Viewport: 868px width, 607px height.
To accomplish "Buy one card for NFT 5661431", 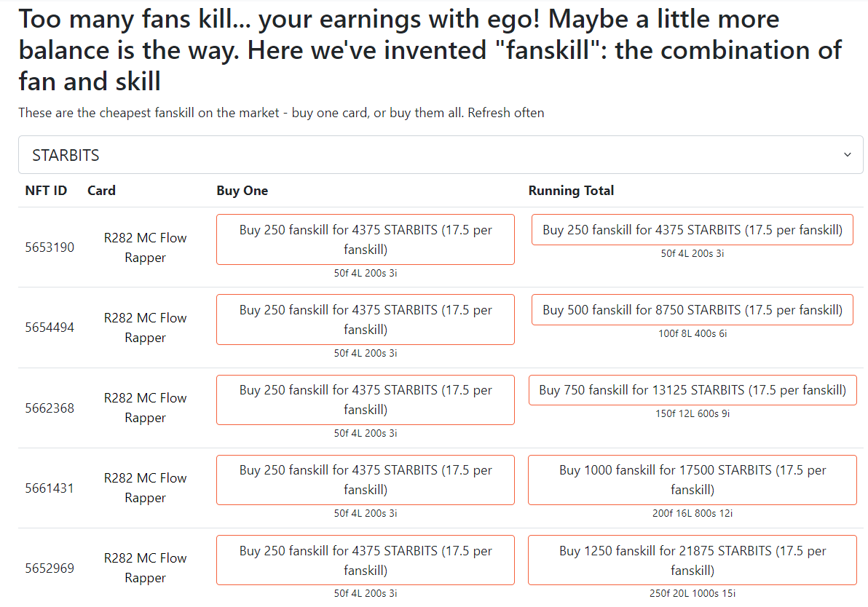I will (x=366, y=480).
